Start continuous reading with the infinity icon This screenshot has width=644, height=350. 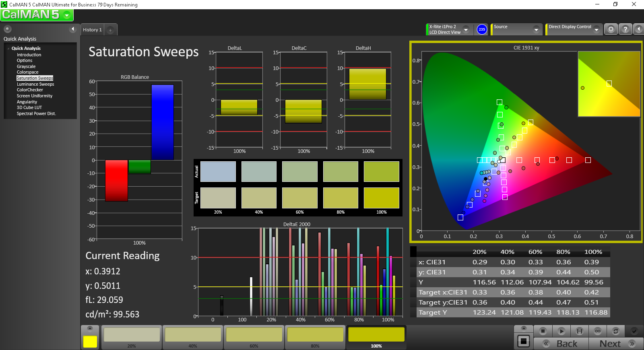click(598, 331)
